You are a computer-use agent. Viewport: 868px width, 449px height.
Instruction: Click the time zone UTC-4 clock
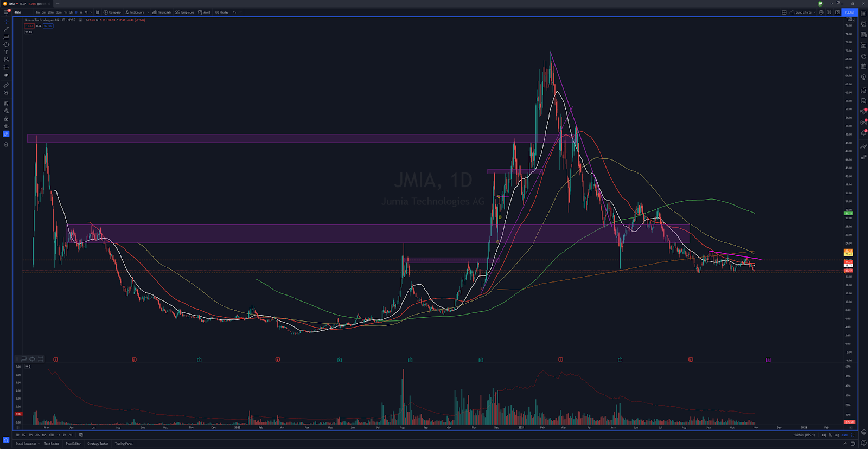tap(804, 435)
